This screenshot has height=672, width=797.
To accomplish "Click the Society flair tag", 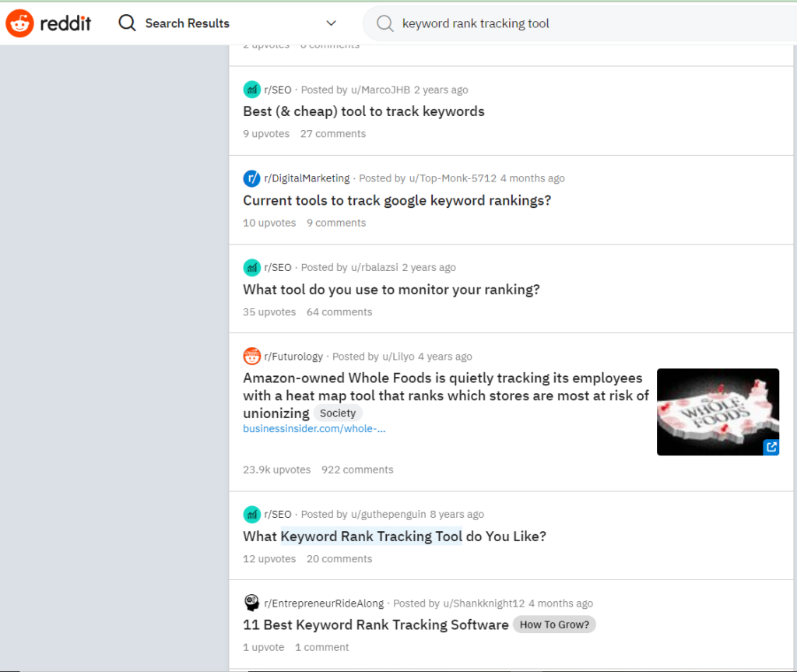I will click(x=338, y=413).
